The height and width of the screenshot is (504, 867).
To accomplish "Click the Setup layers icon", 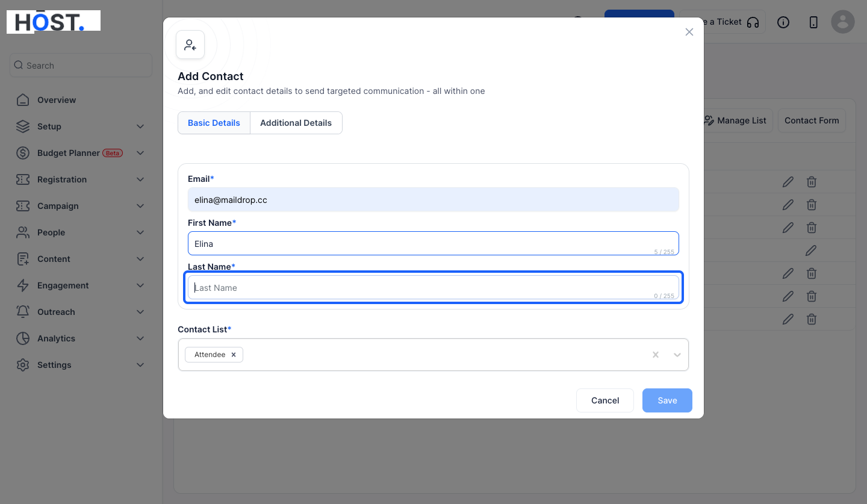I will (23, 126).
